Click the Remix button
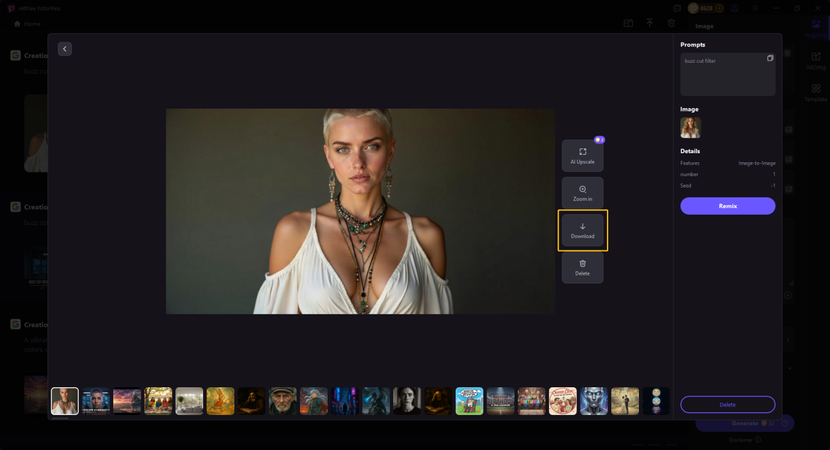The width and height of the screenshot is (830, 450). (x=727, y=206)
